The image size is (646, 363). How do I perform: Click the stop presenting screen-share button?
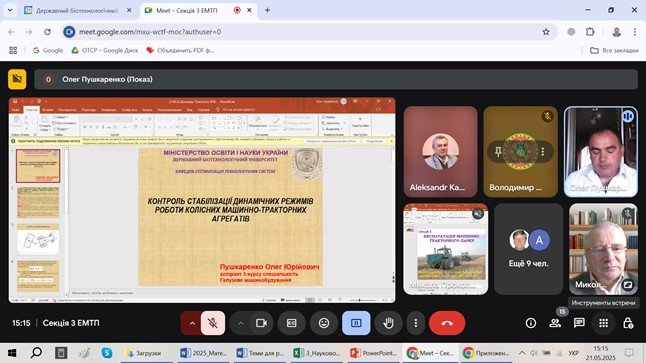pyautogui.click(x=356, y=323)
